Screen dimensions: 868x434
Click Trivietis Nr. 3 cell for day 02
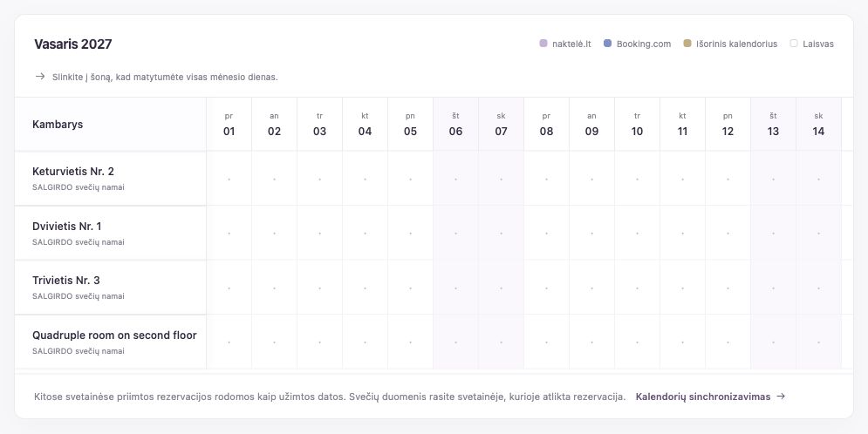(275, 288)
